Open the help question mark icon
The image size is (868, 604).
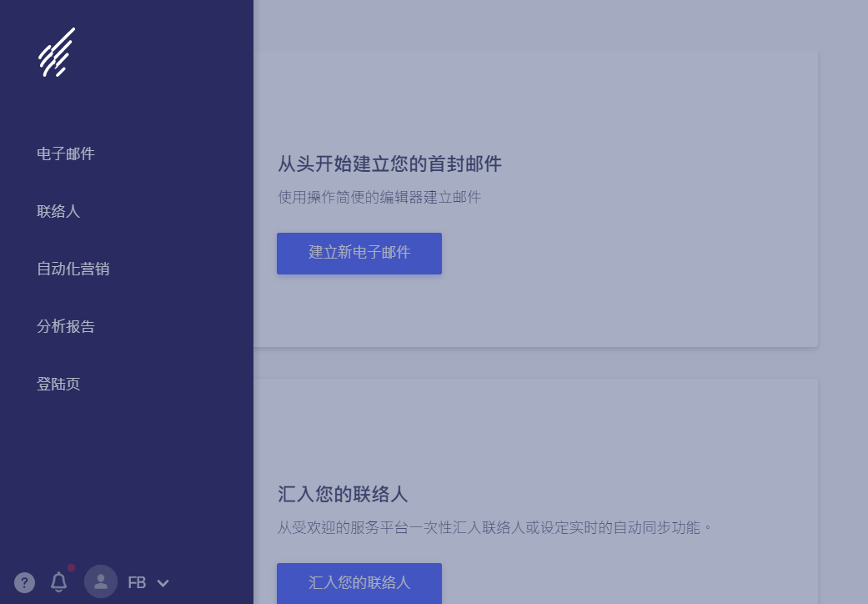coord(25,582)
